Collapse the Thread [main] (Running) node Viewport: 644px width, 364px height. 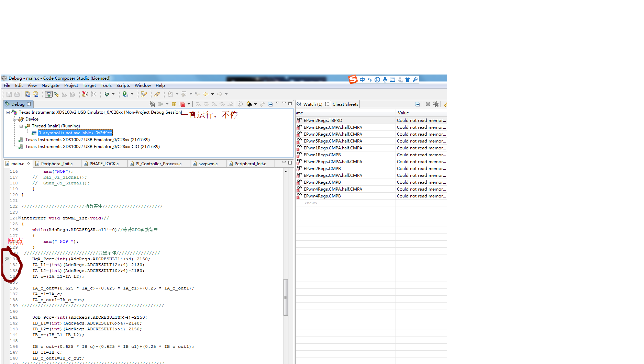(x=21, y=126)
